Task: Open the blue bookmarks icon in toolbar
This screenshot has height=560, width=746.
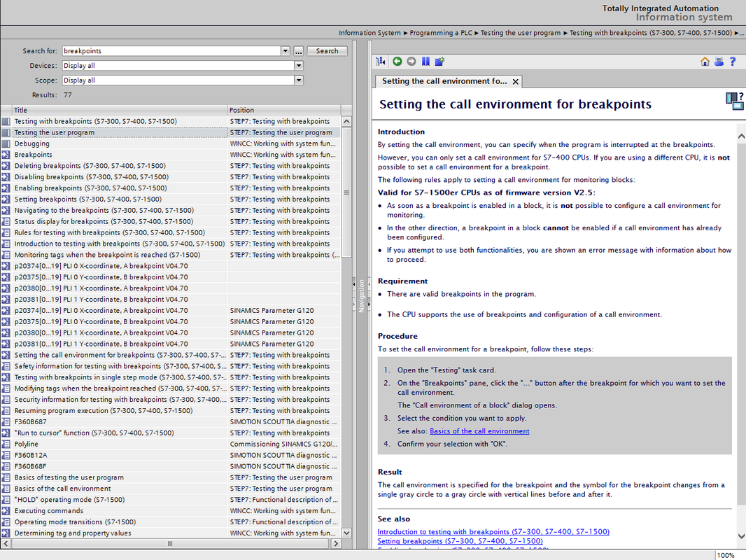Action: [425, 62]
